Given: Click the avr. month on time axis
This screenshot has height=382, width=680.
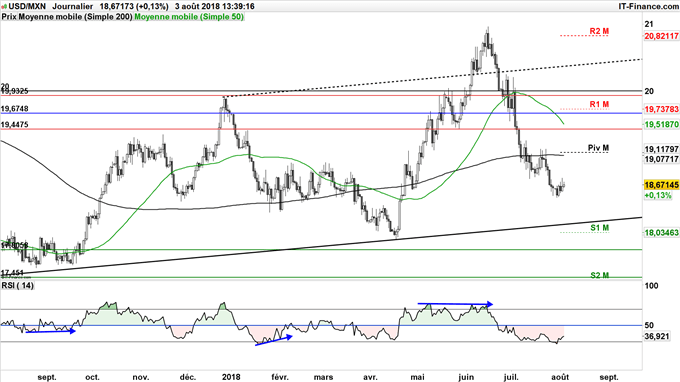Looking at the screenshot, I should pos(370,377).
